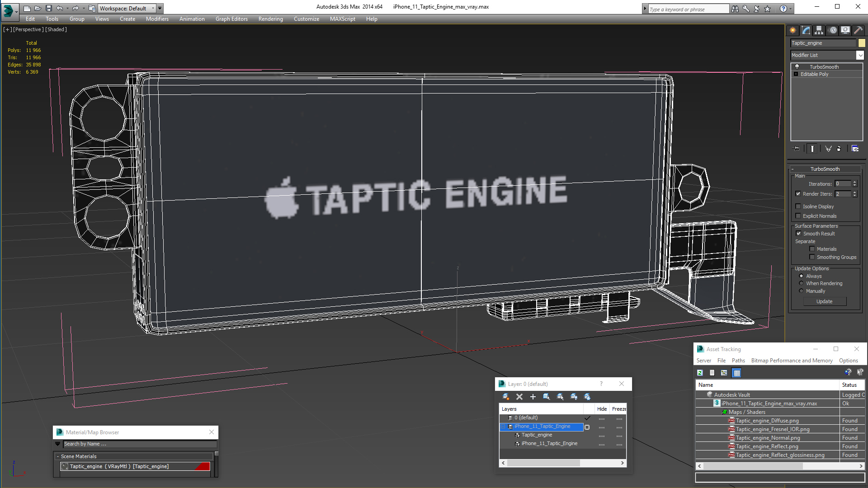Click the Shaded viewport label
Viewport: 868px width, 488px height.
[56, 29]
